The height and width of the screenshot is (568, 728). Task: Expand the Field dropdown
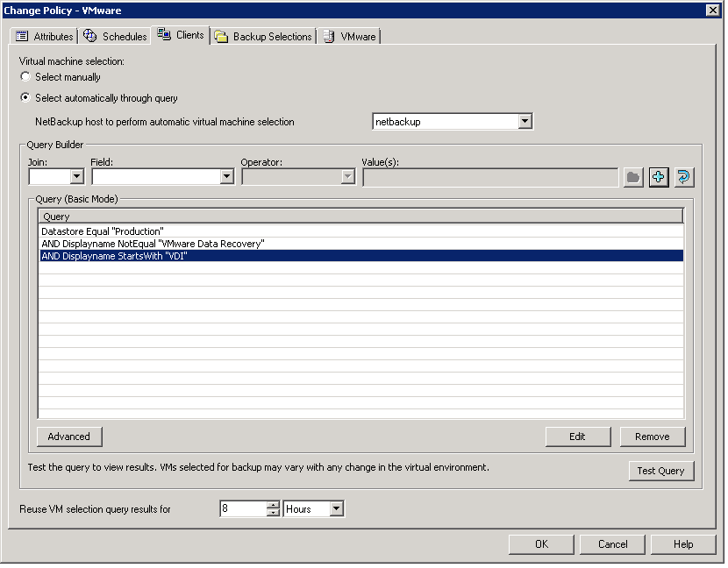(x=227, y=176)
